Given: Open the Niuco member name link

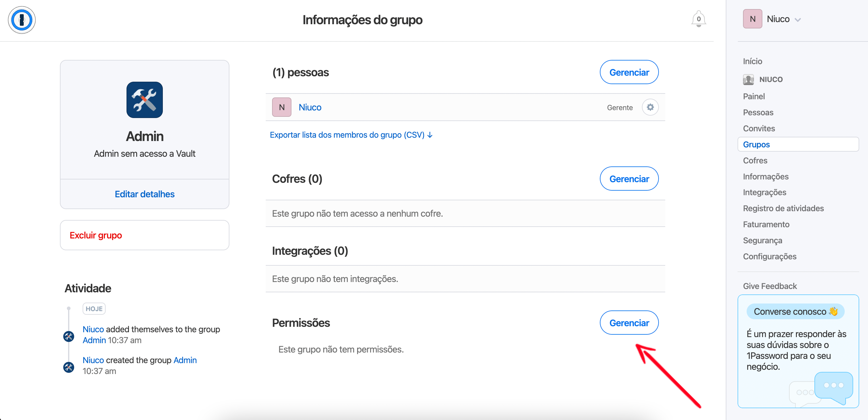Looking at the screenshot, I should 310,107.
